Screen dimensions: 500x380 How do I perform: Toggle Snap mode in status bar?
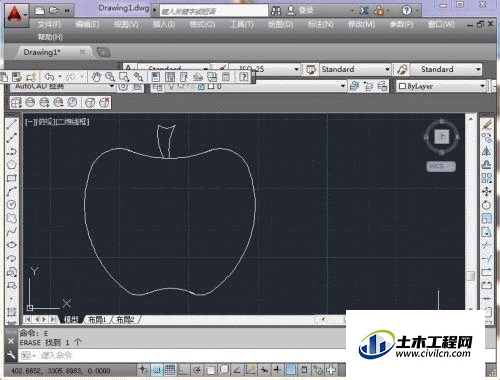pos(157,370)
